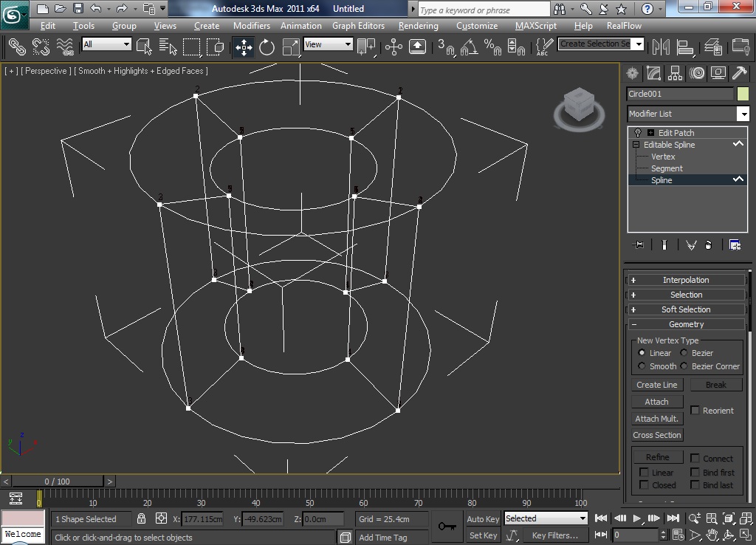Screen dimensions: 756x545
Task: Click the Pin Stack icon
Action: point(638,245)
